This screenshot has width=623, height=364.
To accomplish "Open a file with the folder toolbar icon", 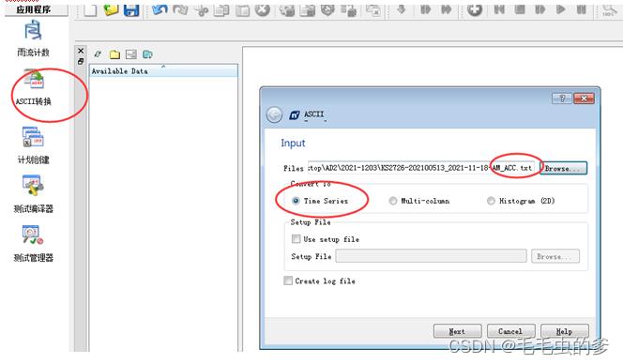I will tap(111, 9).
